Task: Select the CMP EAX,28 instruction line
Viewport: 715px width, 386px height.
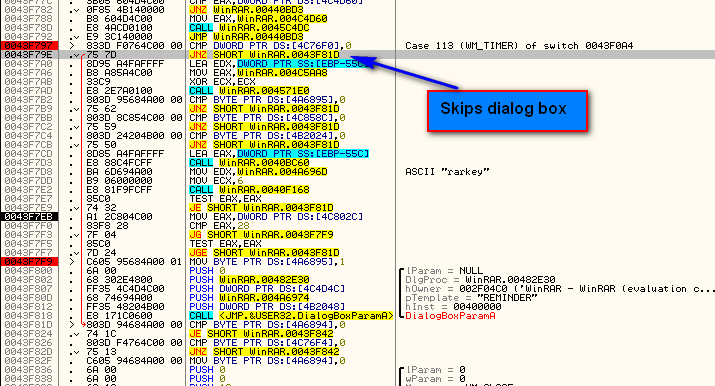Action: [219, 226]
